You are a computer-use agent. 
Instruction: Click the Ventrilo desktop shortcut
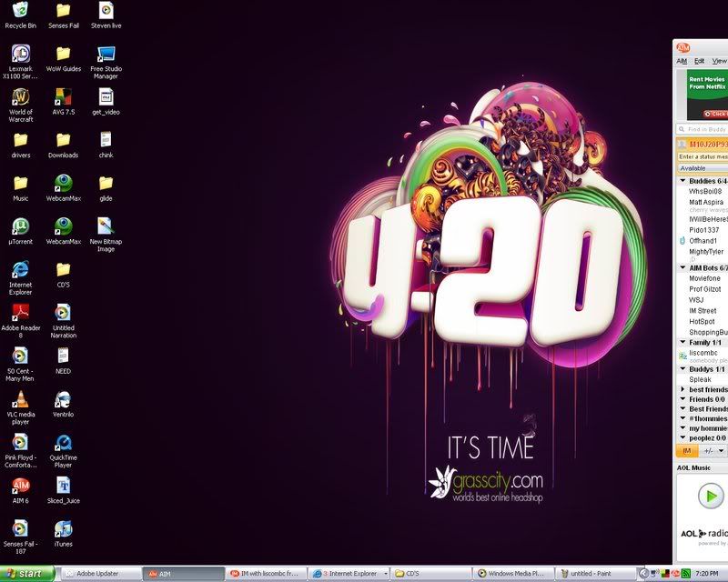(x=63, y=398)
